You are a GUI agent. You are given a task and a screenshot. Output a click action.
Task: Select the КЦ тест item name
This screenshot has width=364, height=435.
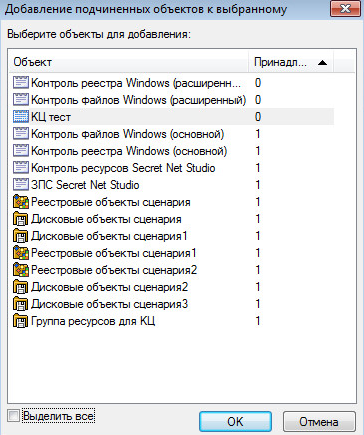(51, 117)
